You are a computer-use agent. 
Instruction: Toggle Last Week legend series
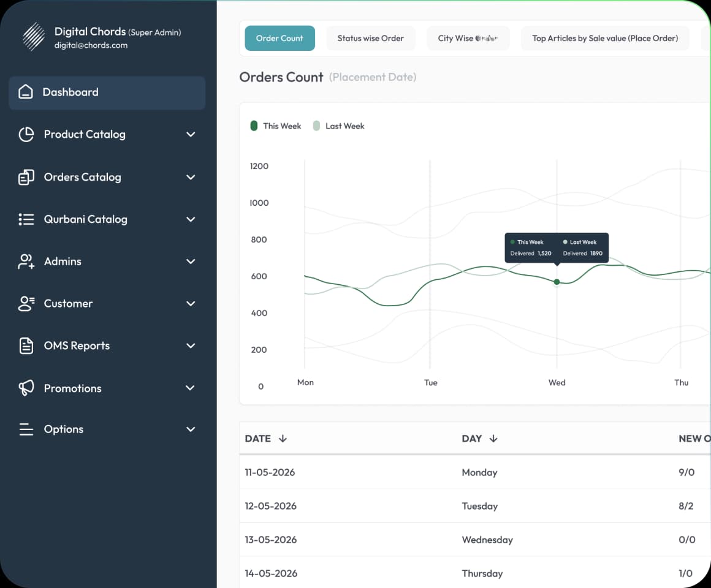tap(339, 126)
